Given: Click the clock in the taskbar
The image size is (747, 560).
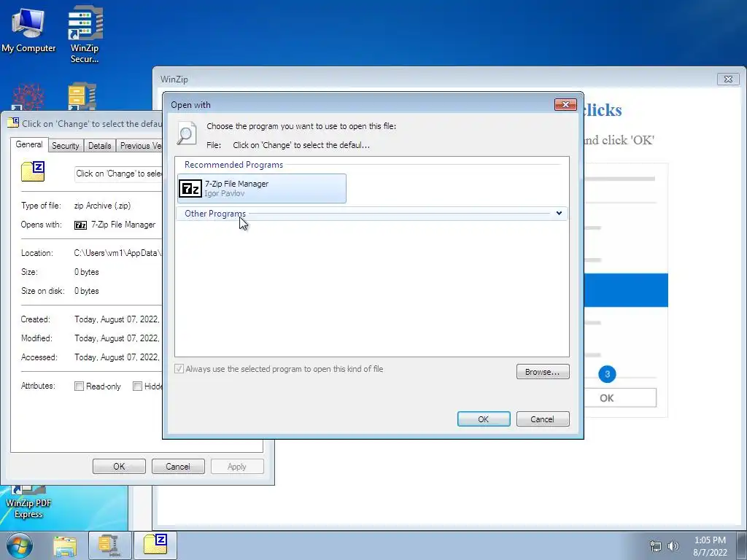Looking at the screenshot, I should pos(710,545).
